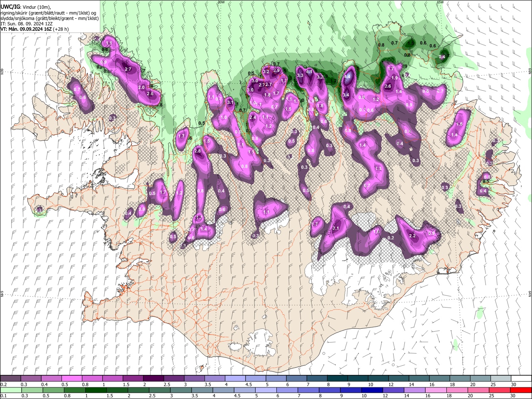Click the '15W' longitude label
Image resolution: width=532 pixels, height=399 pixels.
[x=441, y=2]
